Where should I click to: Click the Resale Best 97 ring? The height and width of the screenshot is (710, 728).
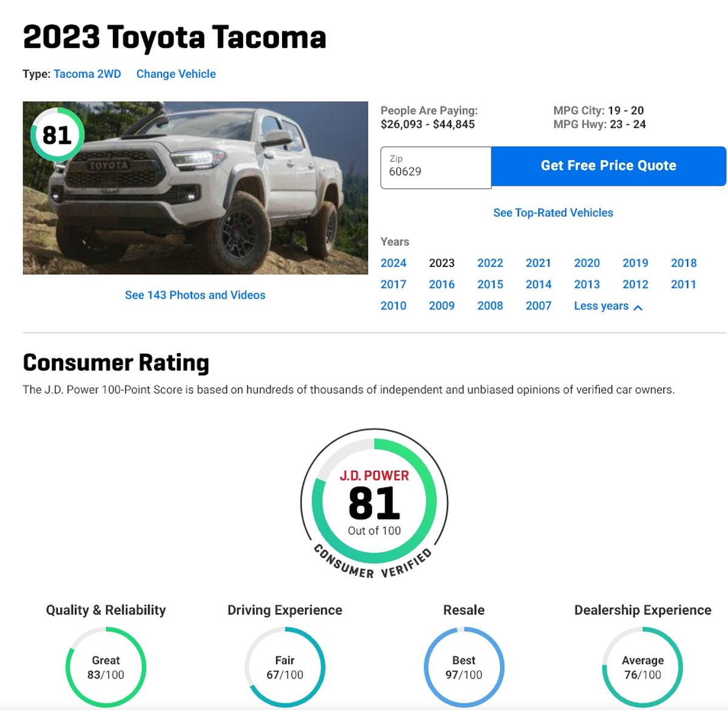[463, 666]
